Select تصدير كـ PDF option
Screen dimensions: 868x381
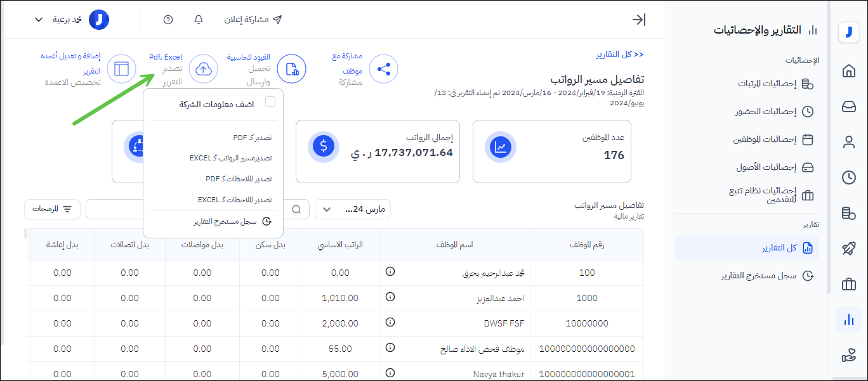click(x=252, y=138)
